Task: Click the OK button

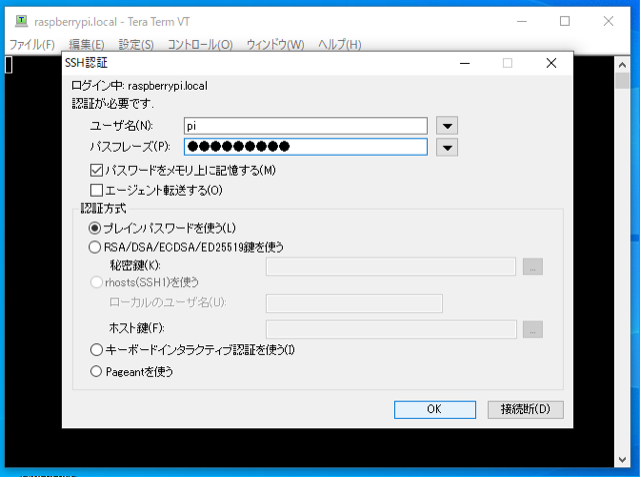Action: coord(435,409)
